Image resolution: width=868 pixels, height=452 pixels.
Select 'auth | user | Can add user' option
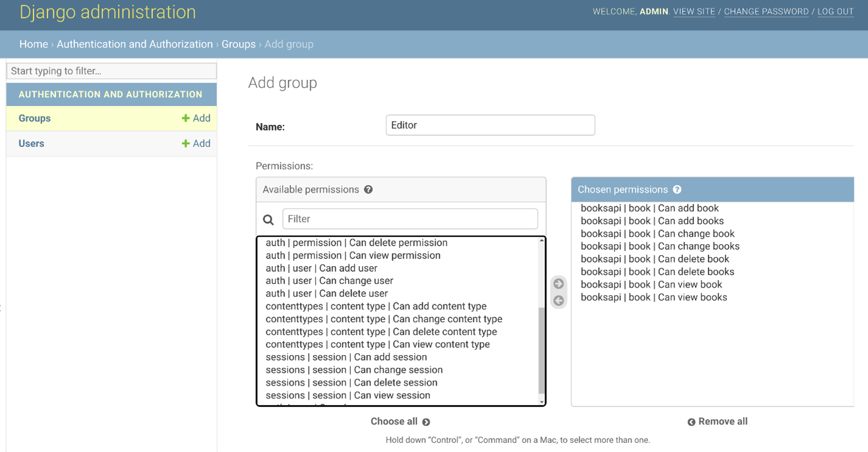pyautogui.click(x=322, y=268)
